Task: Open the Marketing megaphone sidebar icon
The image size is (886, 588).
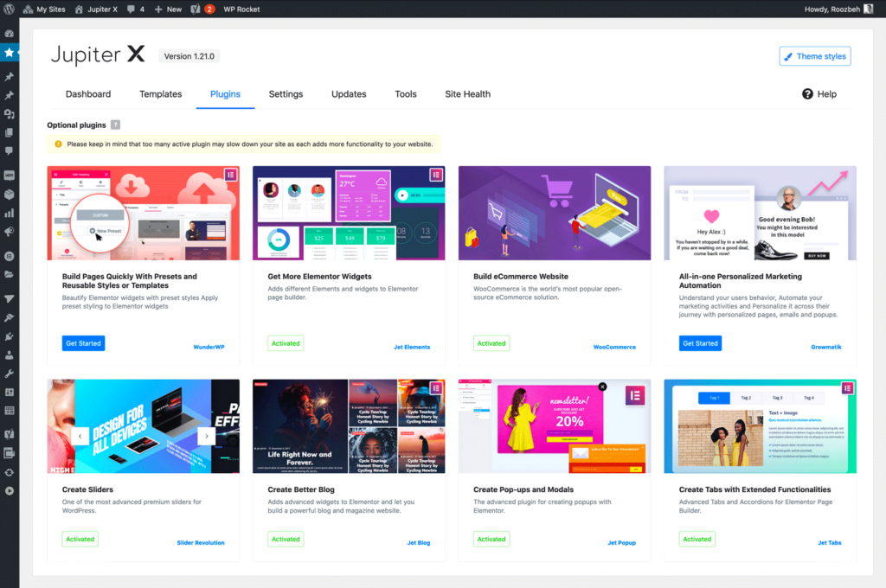Action: 10,232
